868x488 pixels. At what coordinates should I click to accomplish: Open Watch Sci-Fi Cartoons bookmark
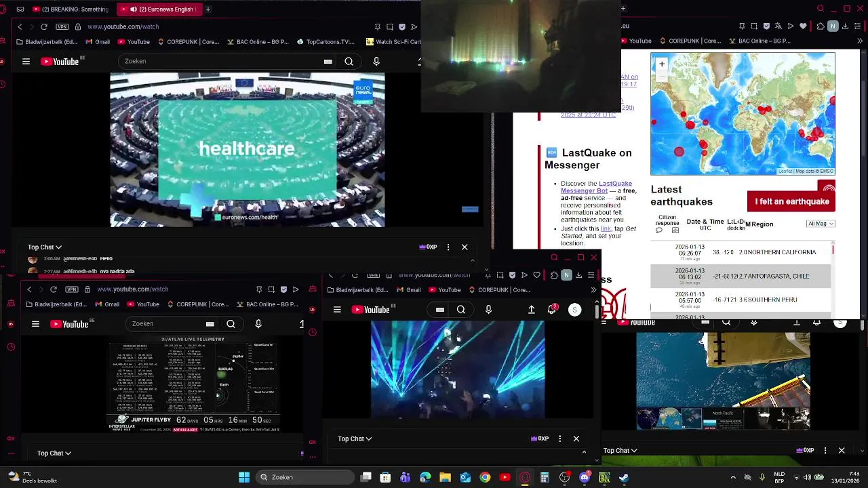[x=393, y=42]
